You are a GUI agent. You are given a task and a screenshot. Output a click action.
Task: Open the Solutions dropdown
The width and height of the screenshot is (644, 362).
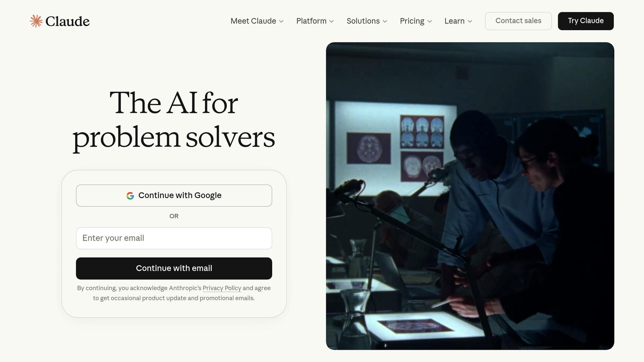(x=367, y=21)
